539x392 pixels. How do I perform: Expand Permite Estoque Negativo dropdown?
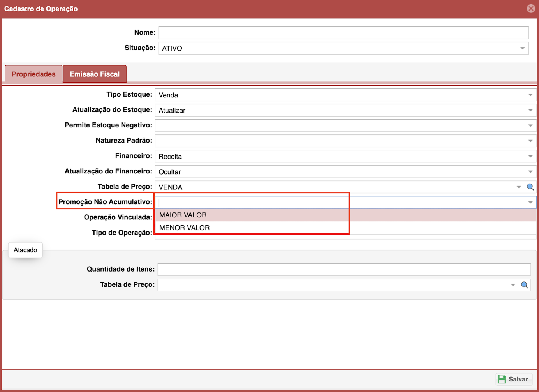click(530, 125)
